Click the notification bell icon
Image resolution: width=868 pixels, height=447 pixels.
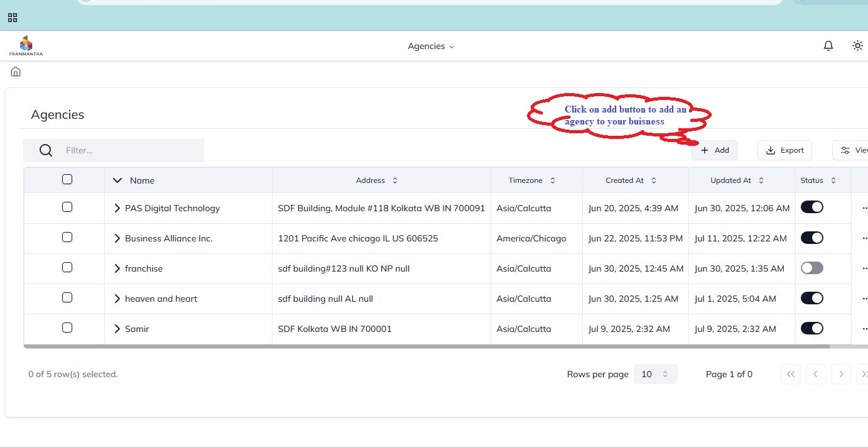tap(828, 46)
